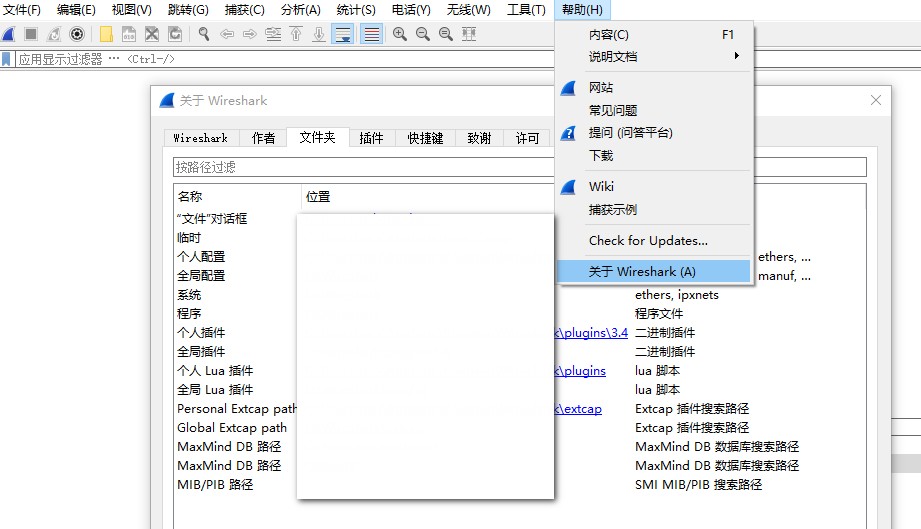Switch to the 致谢 tab

(479, 138)
